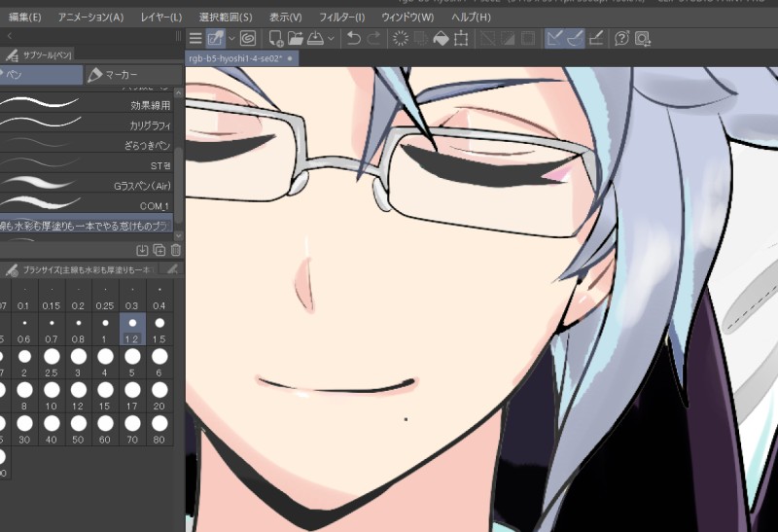Click the ブラシサイズ palette tab
The height and width of the screenshot is (532, 778).
point(81,269)
